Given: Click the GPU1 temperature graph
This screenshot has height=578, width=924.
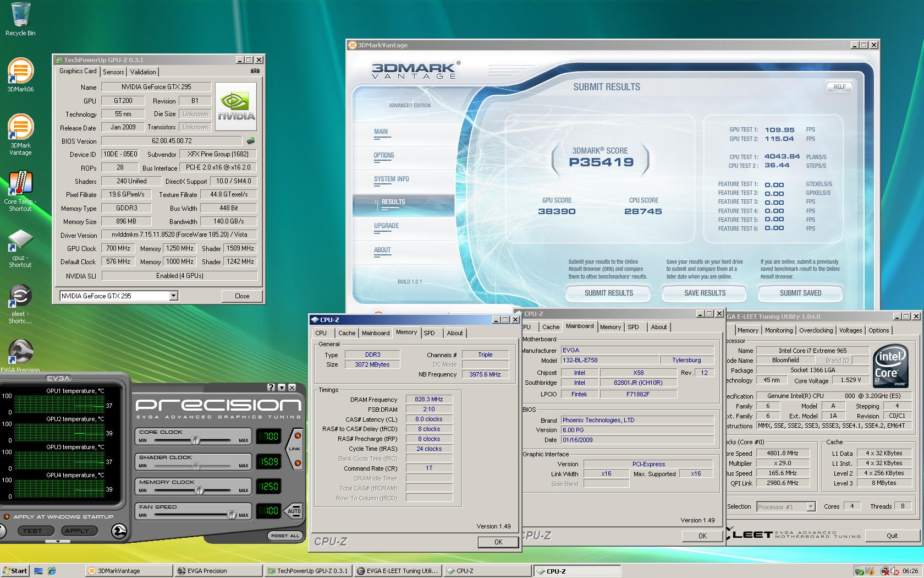Looking at the screenshot, I should pos(58,403).
